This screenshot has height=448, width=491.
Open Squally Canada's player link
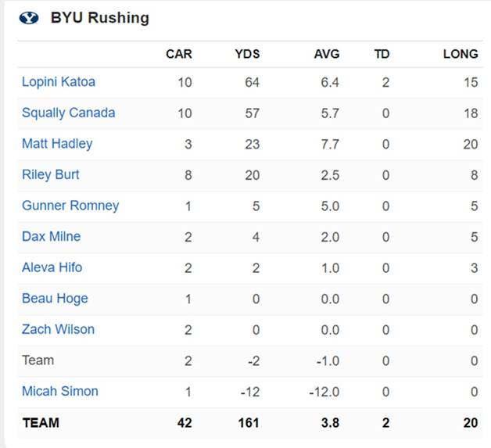[x=68, y=113]
